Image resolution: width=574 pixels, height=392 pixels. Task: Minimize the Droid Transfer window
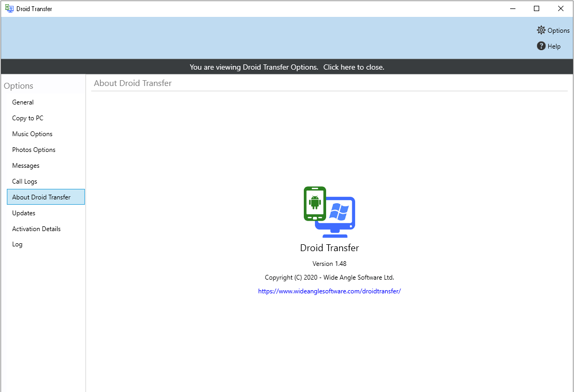pos(512,8)
